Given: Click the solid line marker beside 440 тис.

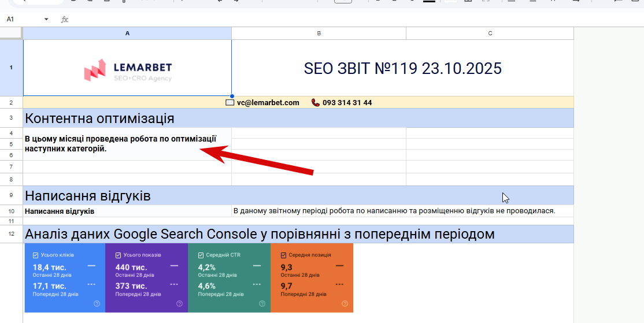Looking at the screenshot, I should click(x=174, y=266).
